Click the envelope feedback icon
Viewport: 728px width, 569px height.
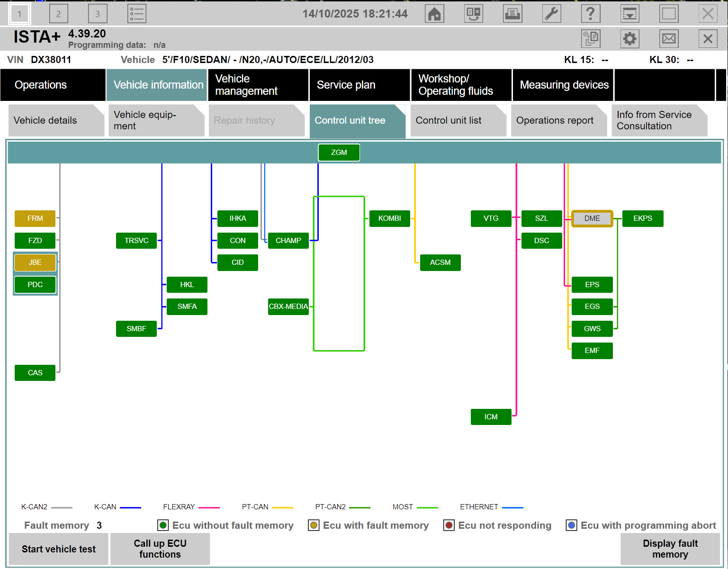click(x=669, y=38)
